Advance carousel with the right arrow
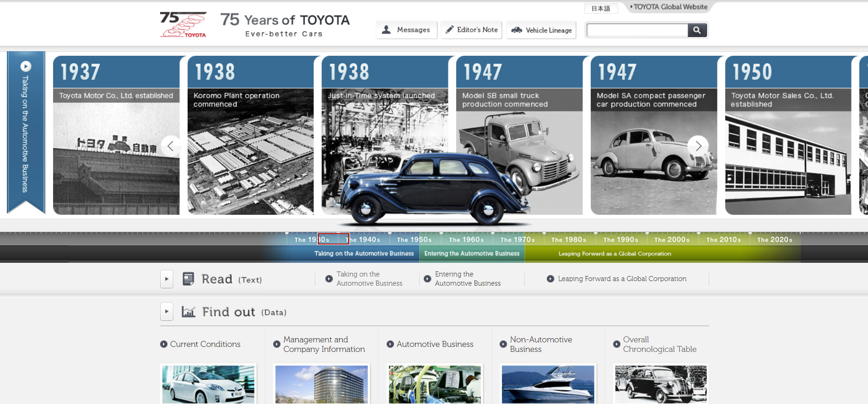 coord(698,146)
